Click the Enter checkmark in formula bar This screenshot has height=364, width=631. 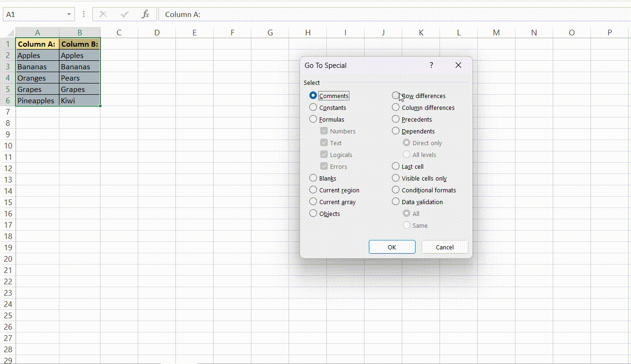(x=125, y=14)
